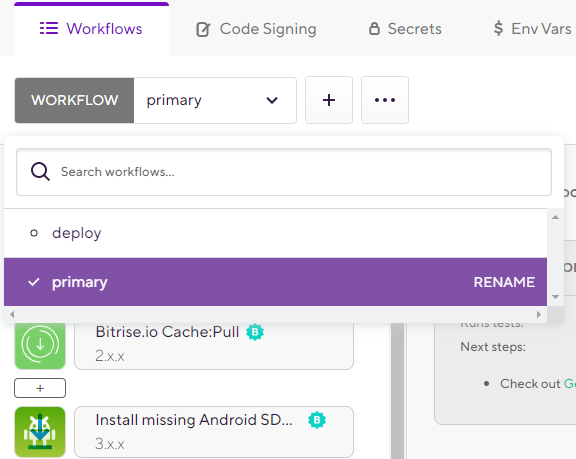The image size is (576, 459).
Task: Open the primary workflow selector dropdown
Action: coord(215,100)
